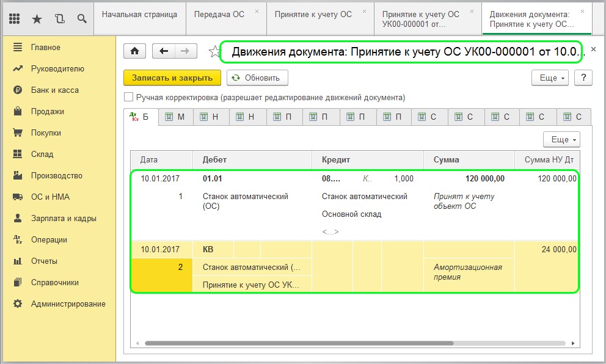This screenshot has width=606, height=364.
Task: Go to home page icon button
Action: (x=134, y=52)
